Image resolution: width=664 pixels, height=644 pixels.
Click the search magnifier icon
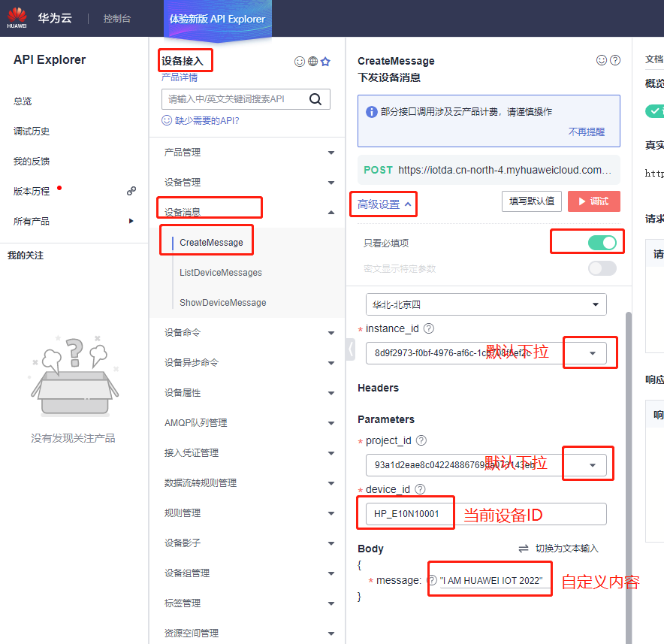point(315,99)
